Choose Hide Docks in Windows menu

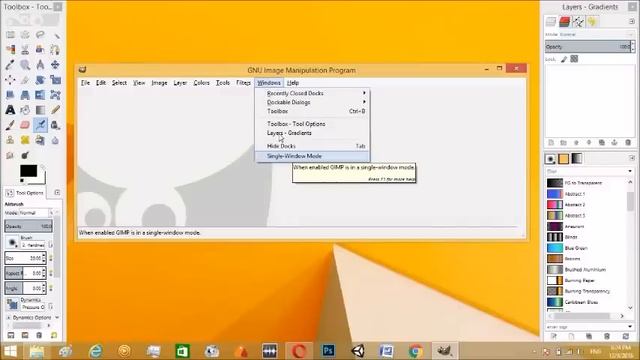tap(313, 146)
